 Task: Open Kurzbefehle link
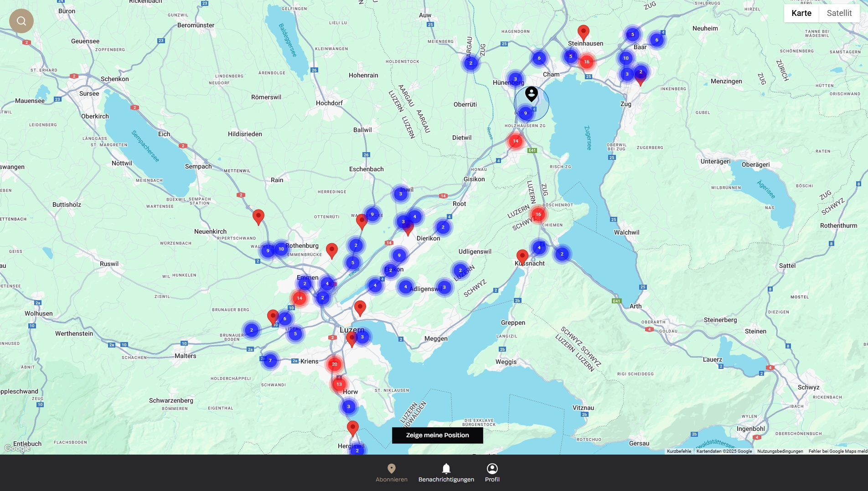coord(679,451)
